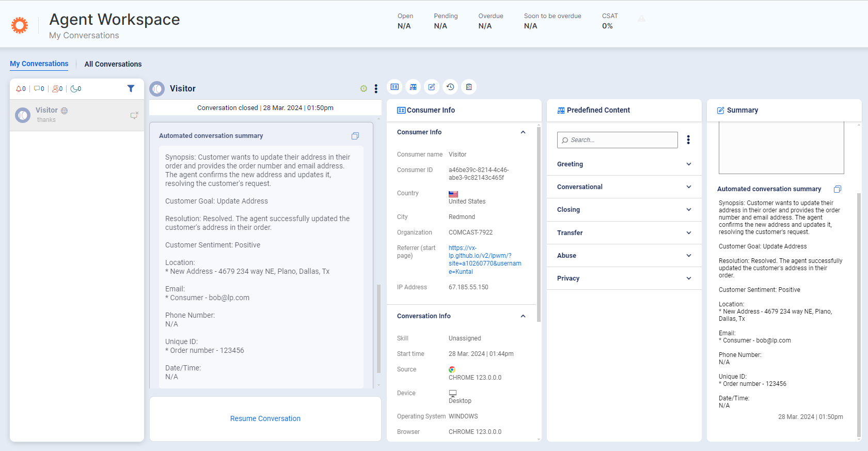Open the clipboard notes widget icon
Viewport: 868px width, 451px height.
tap(469, 87)
